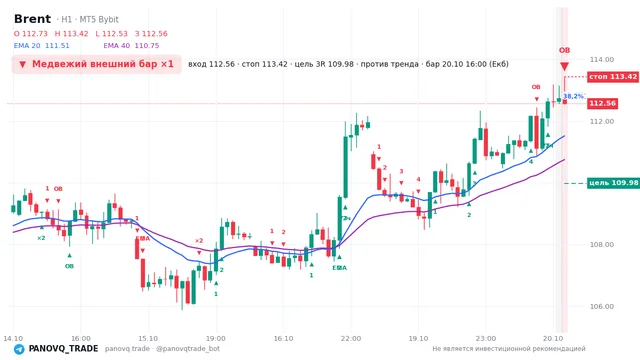Click the green '×2' signal marker

(41, 238)
